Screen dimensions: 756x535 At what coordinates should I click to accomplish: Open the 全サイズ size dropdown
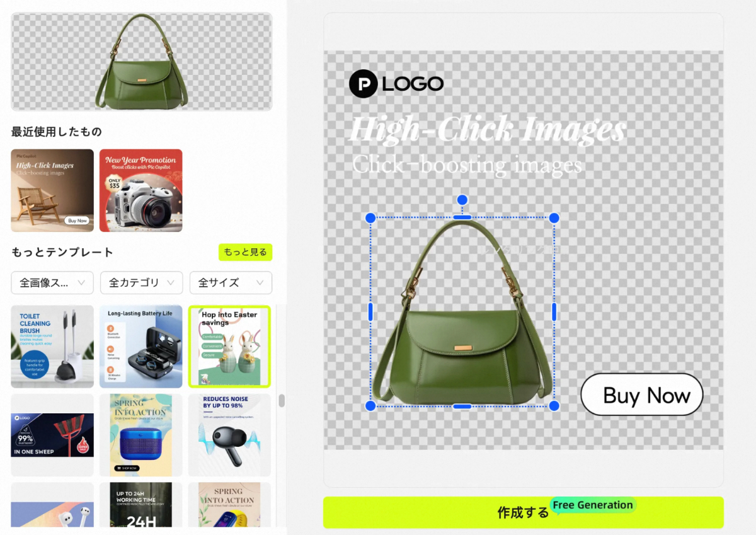pyautogui.click(x=231, y=283)
